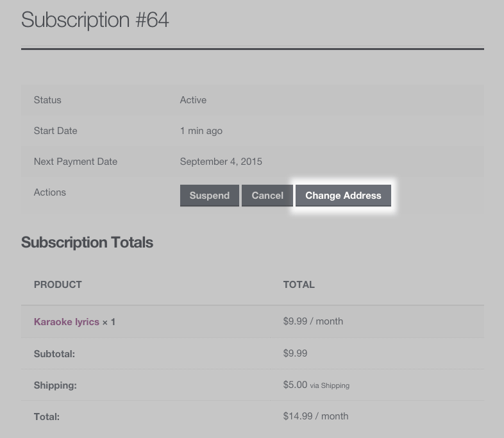Select the $9.99 subtotal amount
The image size is (504, 438).
(x=295, y=353)
